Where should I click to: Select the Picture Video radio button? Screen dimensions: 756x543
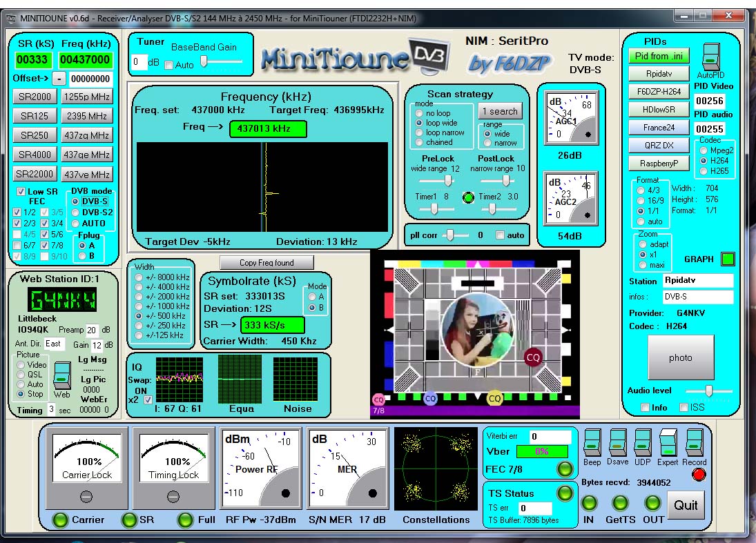click(21, 365)
